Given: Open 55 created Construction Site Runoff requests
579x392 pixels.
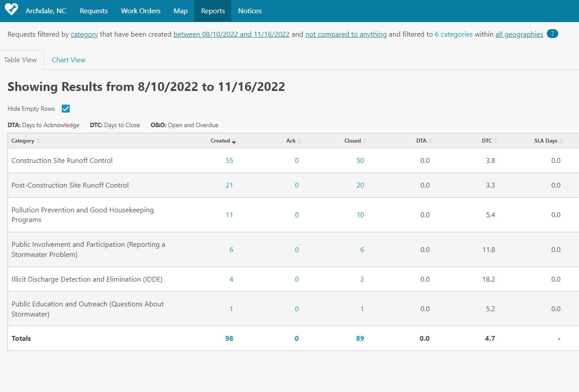Looking at the screenshot, I should click(x=229, y=161).
